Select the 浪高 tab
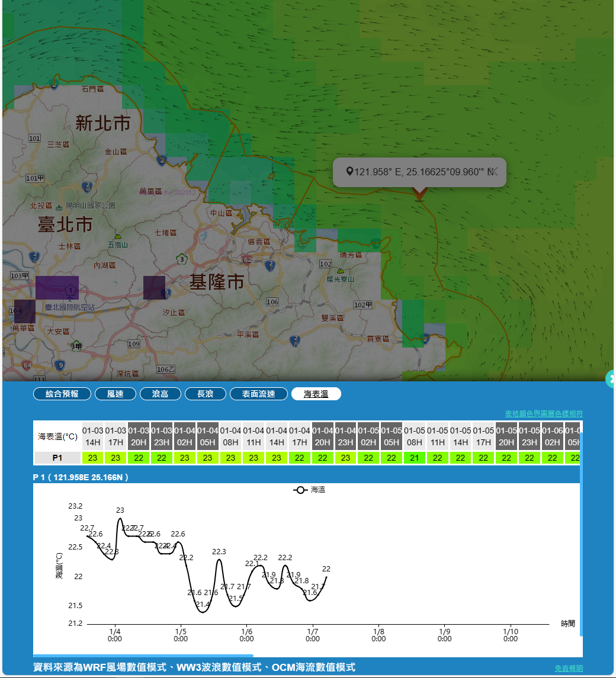Image resolution: width=616 pixels, height=678 pixels. click(x=161, y=394)
